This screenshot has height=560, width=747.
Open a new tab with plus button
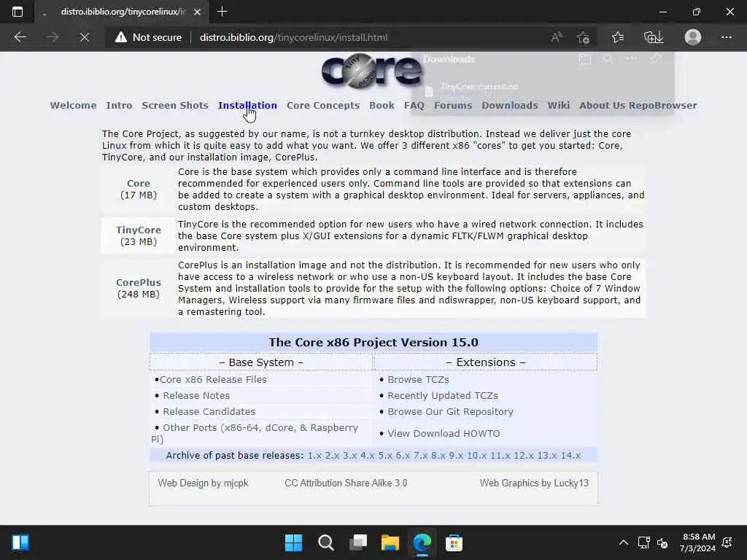pyautogui.click(x=222, y=12)
